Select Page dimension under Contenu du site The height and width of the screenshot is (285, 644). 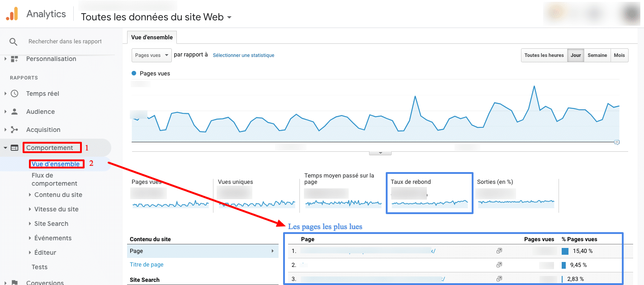[203, 251]
